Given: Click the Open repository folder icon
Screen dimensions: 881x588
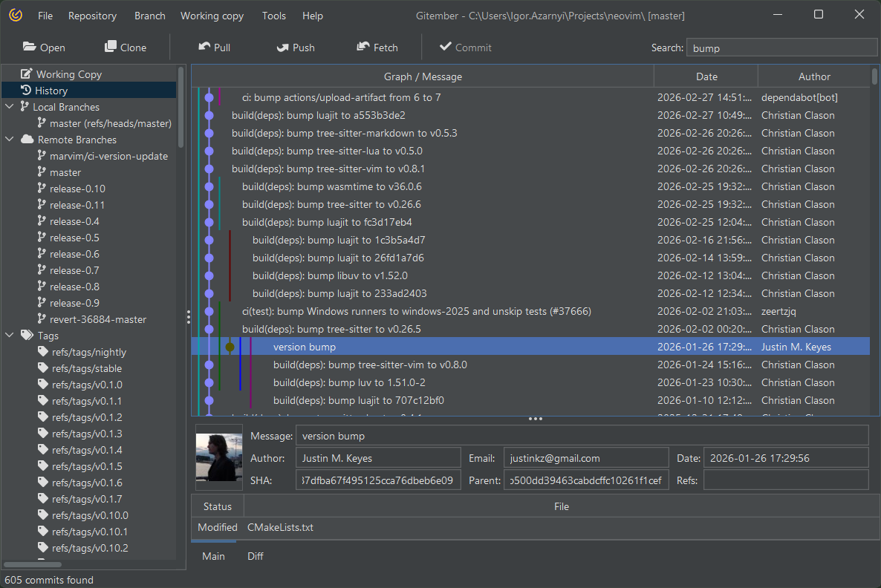Looking at the screenshot, I should click(30, 47).
